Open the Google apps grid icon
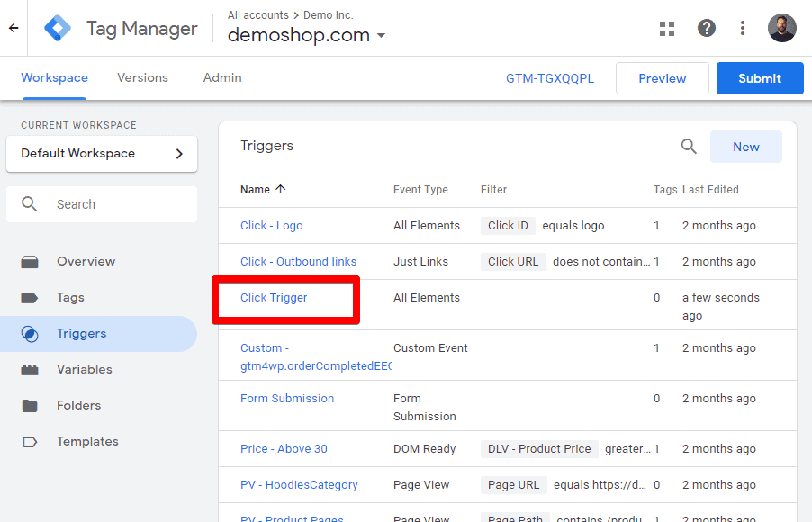Screen dimensions: 812x522 pyautogui.click(x=667, y=29)
